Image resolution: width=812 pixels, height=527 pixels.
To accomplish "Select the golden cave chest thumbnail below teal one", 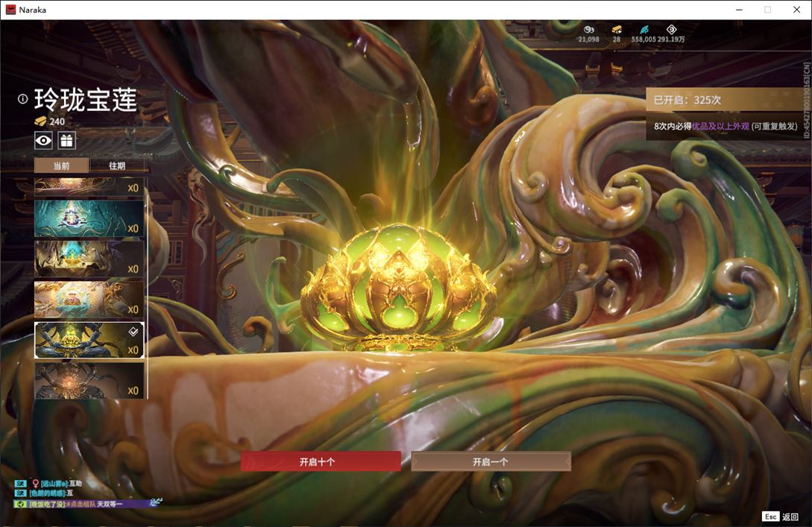I will [x=89, y=259].
